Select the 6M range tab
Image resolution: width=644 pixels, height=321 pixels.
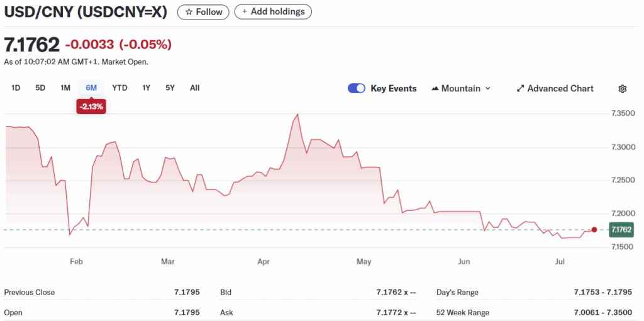tap(91, 87)
